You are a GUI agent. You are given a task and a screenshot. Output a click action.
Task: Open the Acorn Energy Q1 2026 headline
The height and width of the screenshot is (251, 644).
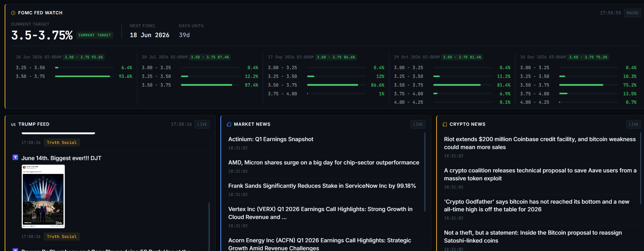coord(320,244)
